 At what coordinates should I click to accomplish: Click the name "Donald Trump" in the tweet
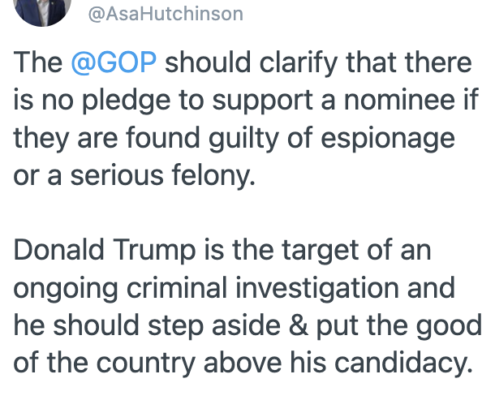click(x=104, y=250)
